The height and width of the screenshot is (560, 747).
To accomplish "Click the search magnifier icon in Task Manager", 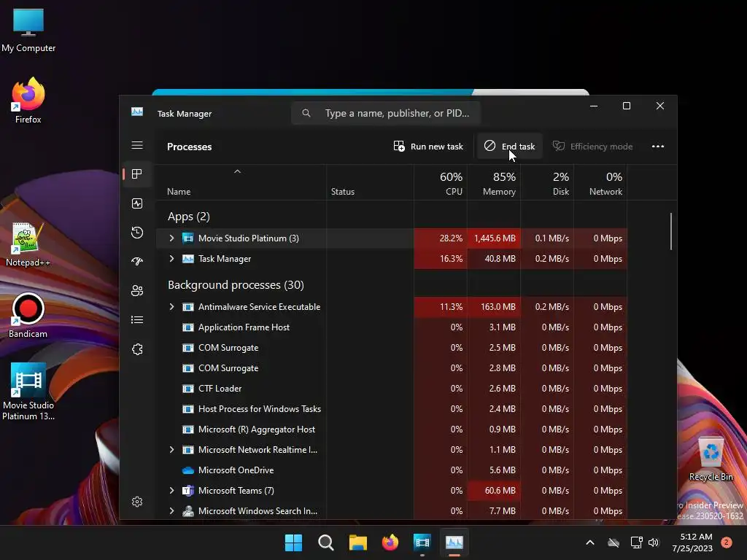I will 306,113.
